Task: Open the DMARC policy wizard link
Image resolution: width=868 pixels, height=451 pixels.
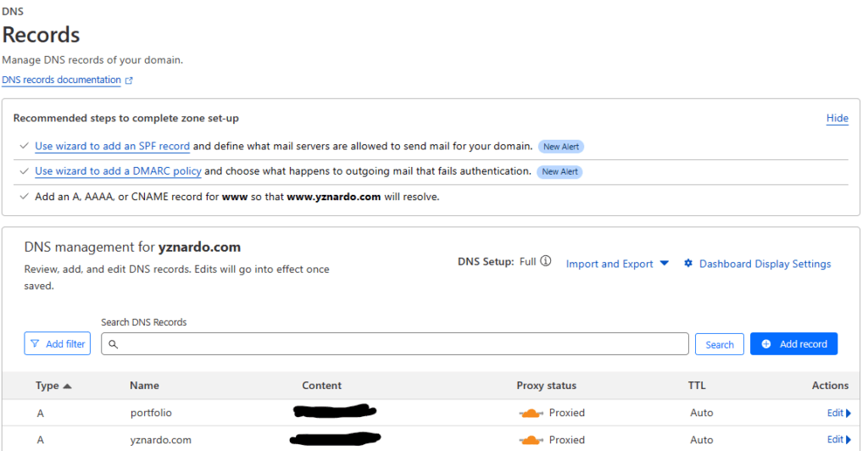Action: point(118,171)
